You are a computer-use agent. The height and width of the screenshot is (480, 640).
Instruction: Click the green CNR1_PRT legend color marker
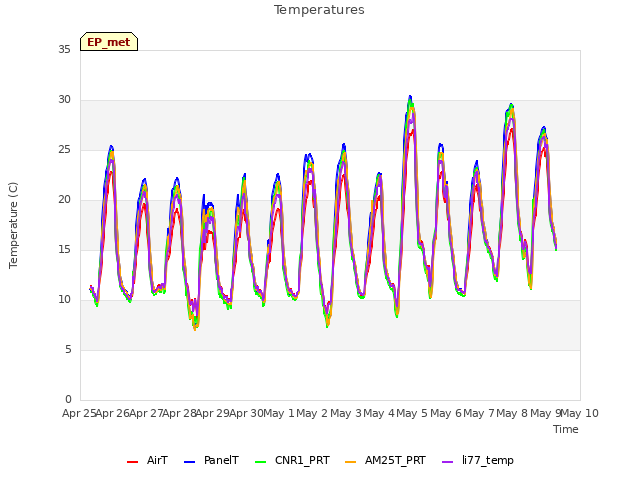(x=260, y=462)
